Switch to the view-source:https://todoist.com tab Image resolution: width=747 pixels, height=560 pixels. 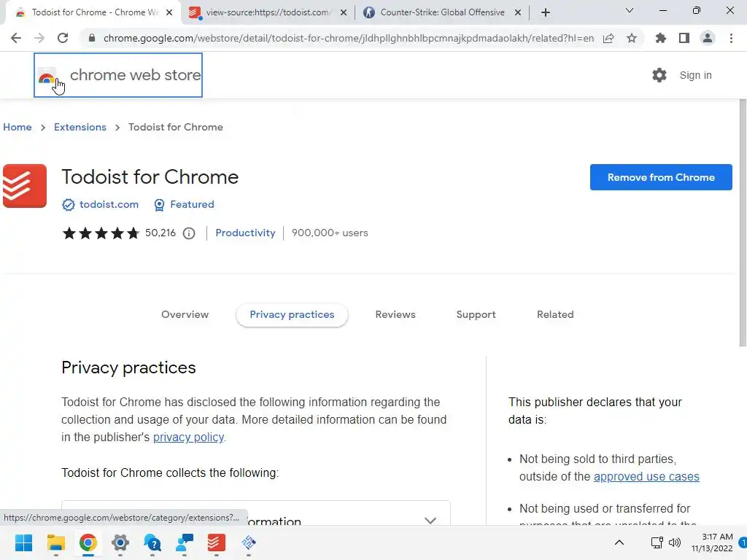click(268, 12)
